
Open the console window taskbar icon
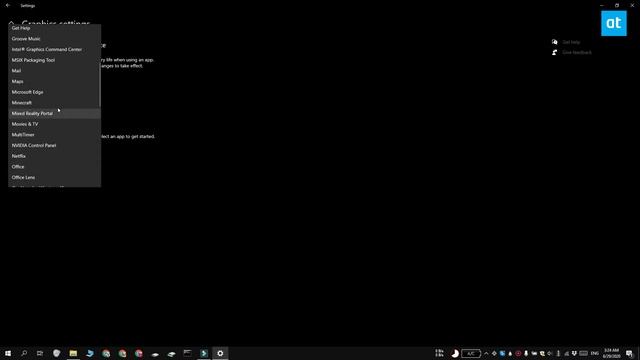pos(187,353)
